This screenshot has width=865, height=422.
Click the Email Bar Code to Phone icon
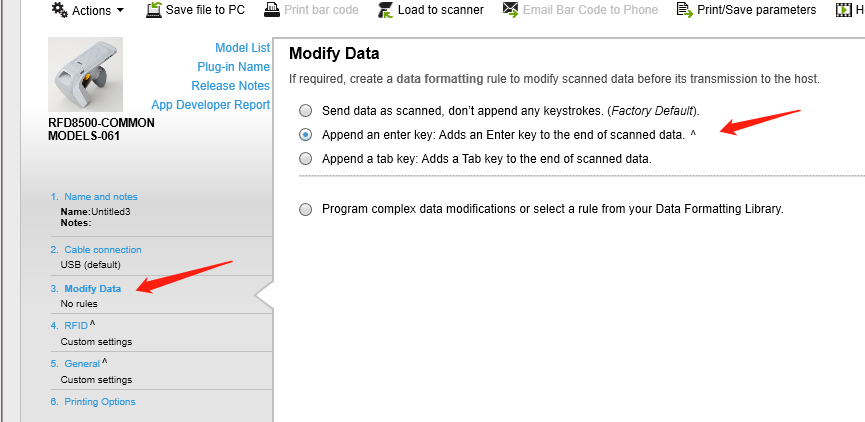[x=510, y=10]
